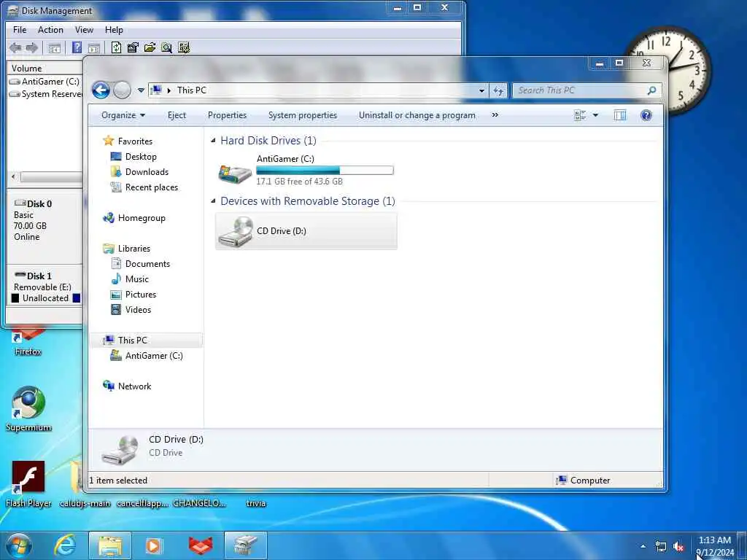Open File menu in Disk Management
The height and width of the screenshot is (560, 747).
pyautogui.click(x=20, y=29)
